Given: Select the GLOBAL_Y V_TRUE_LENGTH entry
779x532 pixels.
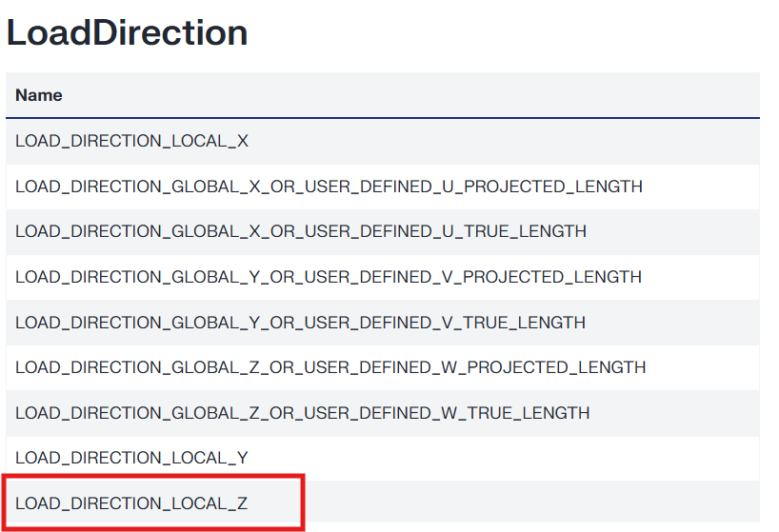Looking at the screenshot, I should point(300,323).
